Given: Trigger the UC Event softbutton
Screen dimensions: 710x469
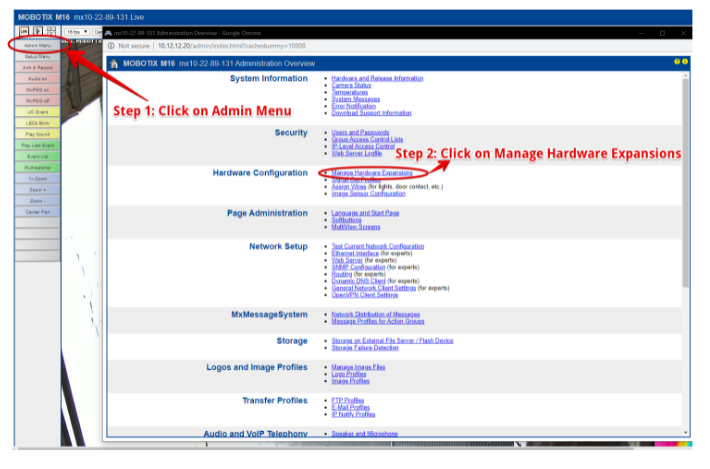Looking at the screenshot, I should coord(38,112).
